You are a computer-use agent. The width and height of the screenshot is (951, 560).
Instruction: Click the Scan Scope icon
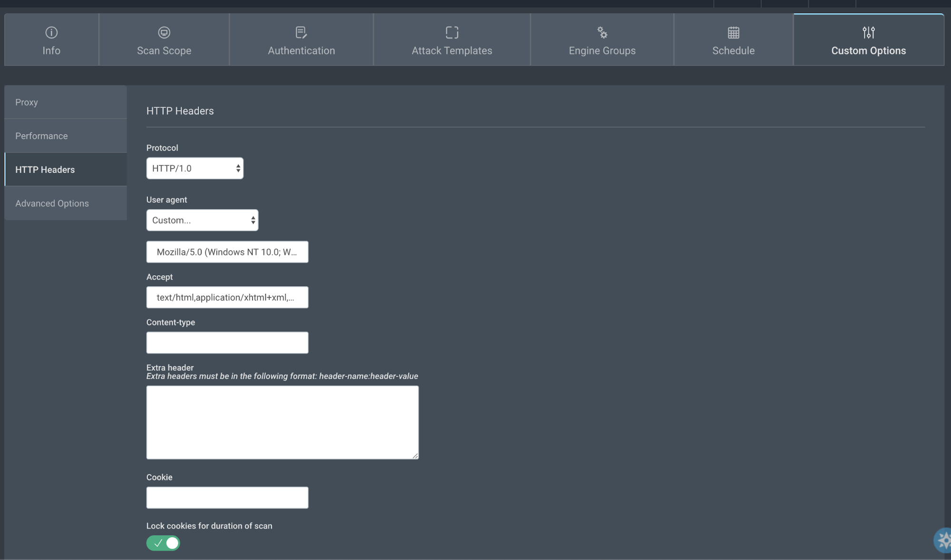coord(164,32)
